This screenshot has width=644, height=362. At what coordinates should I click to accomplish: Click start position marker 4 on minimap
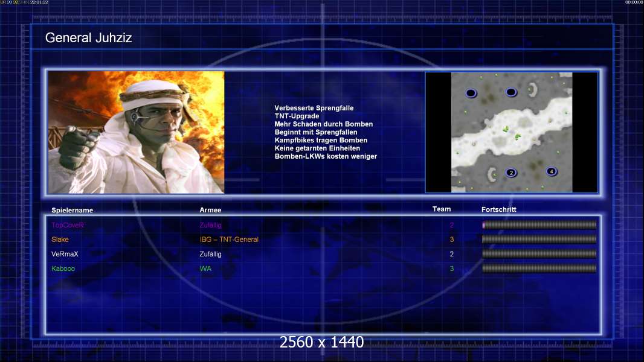point(552,171)
